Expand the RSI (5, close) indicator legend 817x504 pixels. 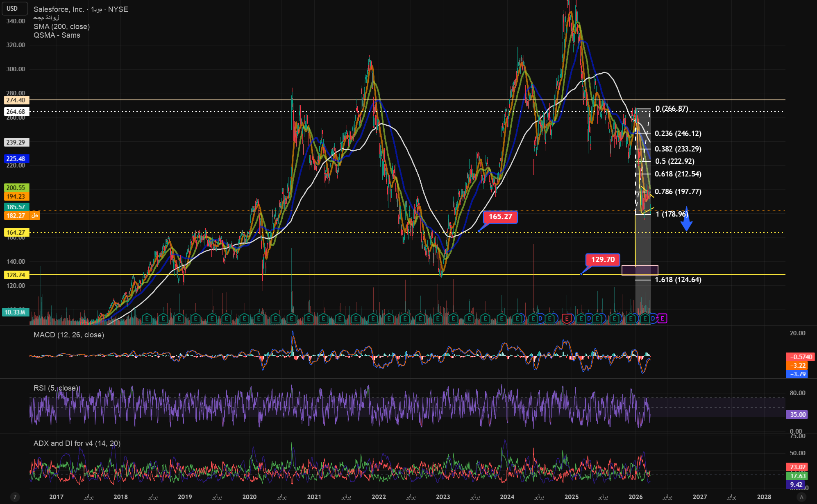(56, 388)
